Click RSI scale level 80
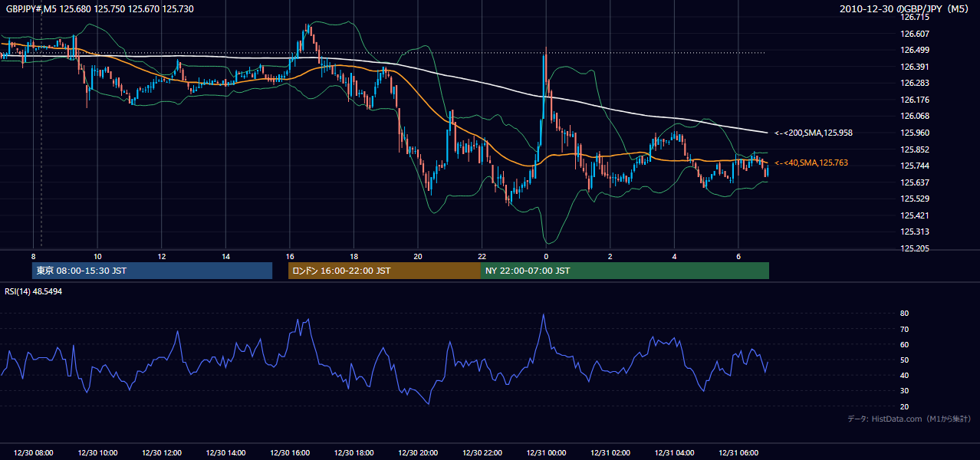 (x=904, y=314)
